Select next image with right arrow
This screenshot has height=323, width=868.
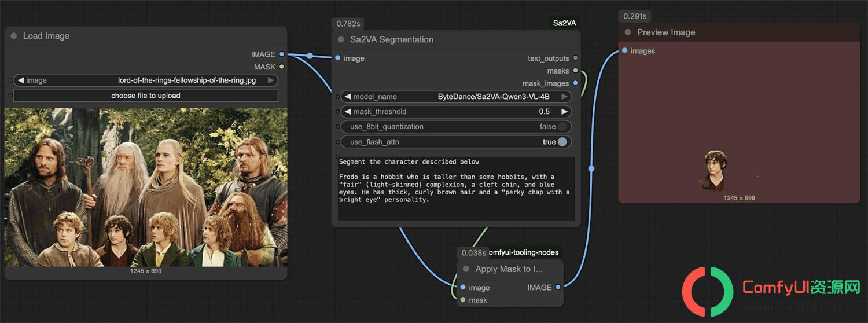pyautogui.click(x=271, y=80)
